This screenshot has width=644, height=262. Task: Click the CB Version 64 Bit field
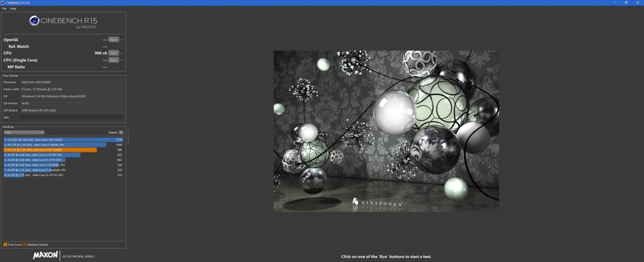pyautogui.click(x=72, y=103)
